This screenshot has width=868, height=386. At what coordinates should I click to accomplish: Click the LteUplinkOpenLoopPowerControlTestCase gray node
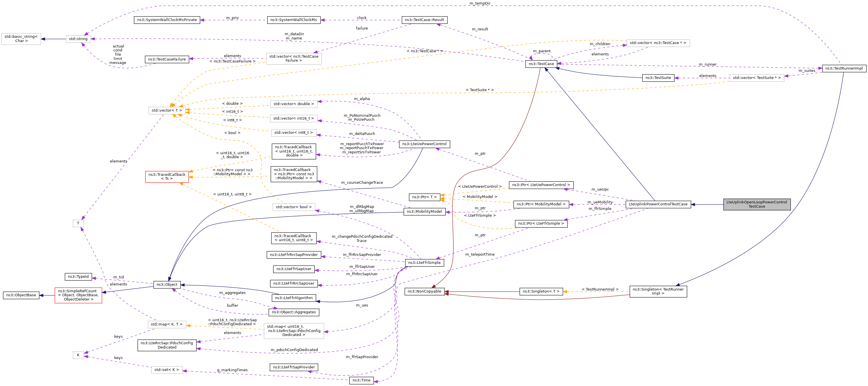click(x=756, y=205)
